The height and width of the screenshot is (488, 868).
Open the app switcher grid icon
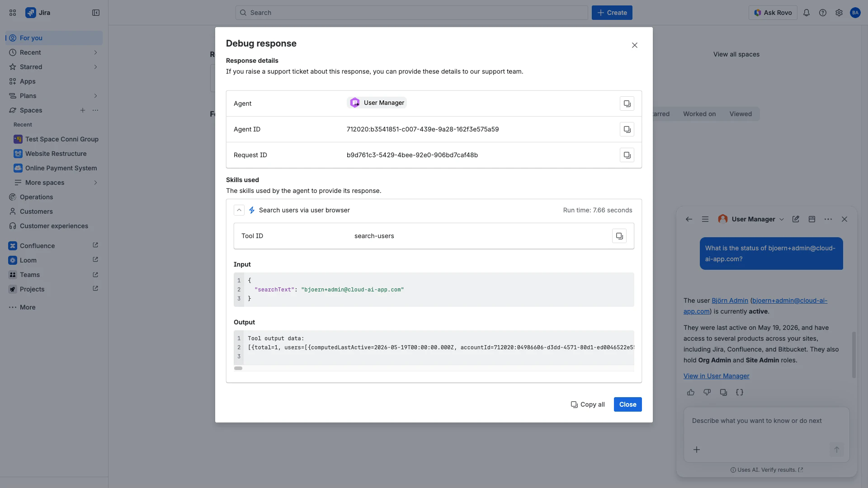tap(13, 13)
